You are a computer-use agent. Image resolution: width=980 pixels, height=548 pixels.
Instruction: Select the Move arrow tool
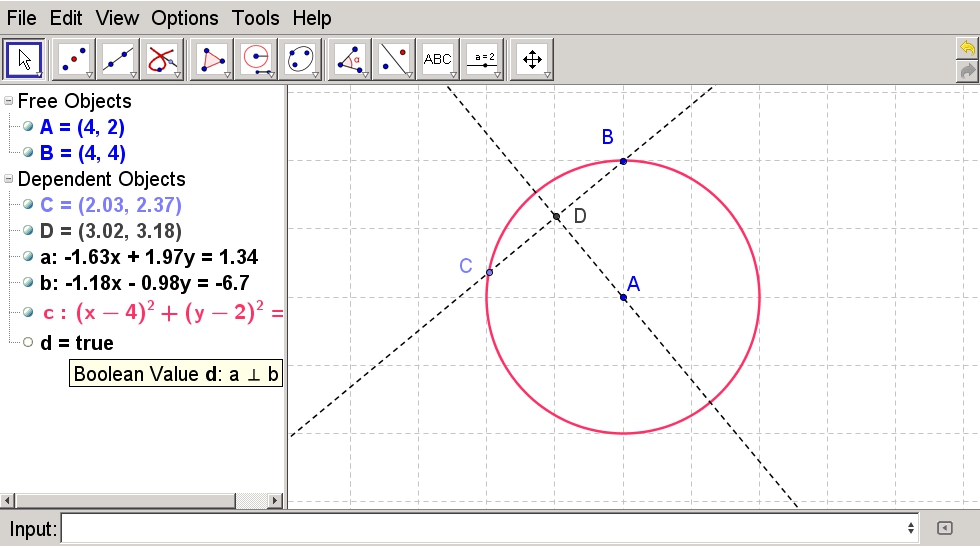pos(25,60)
